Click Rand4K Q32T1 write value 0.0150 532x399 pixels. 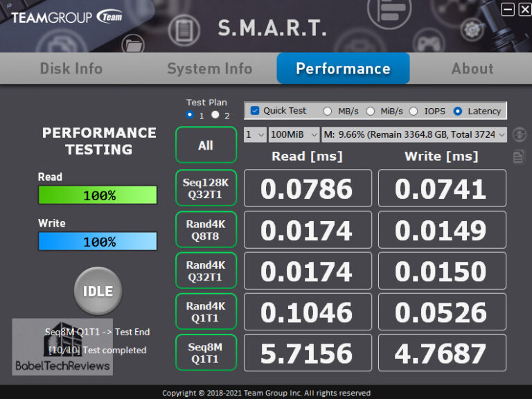tap(442, 271)
